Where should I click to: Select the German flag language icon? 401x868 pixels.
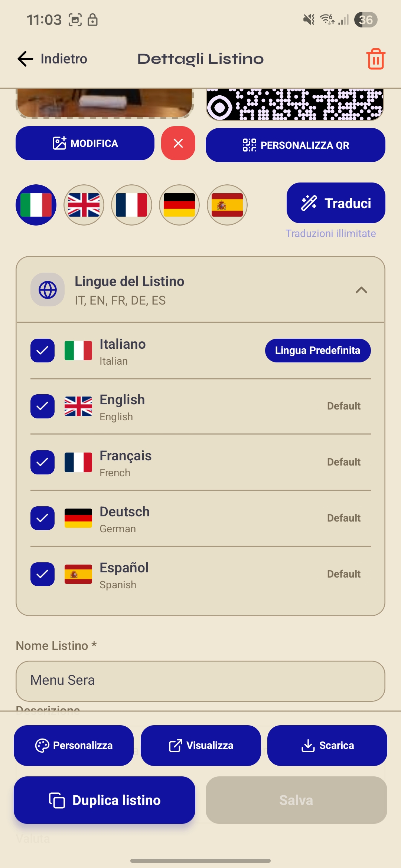point(179,205)
